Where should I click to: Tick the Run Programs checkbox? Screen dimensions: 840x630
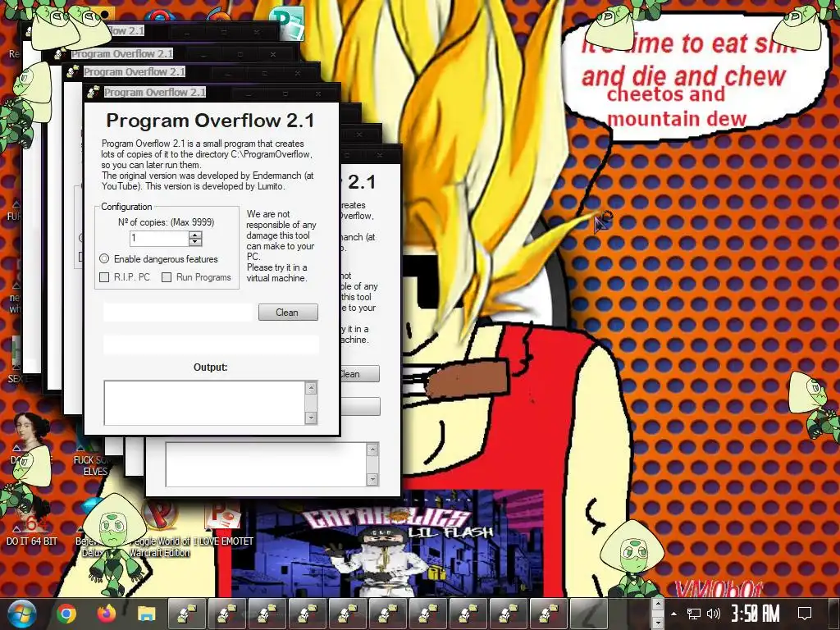(x=167, y=277)
